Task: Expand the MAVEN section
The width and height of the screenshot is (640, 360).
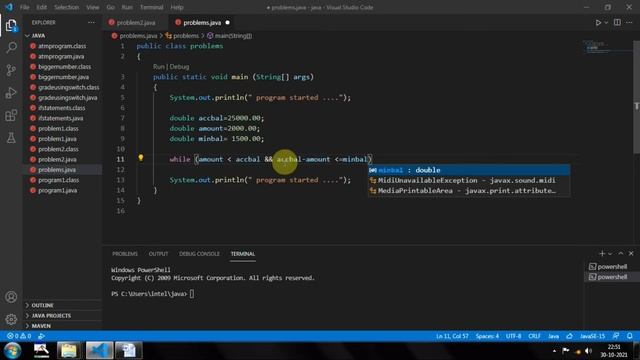Action: (62, 326)
